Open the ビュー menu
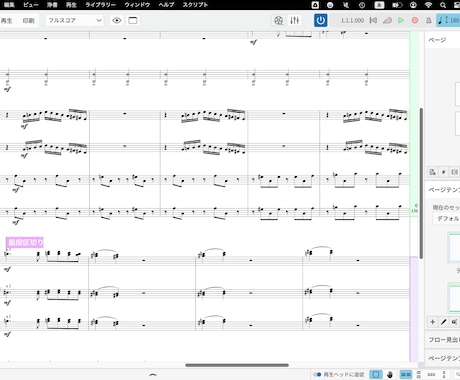The width and height of the screenshot is (460, 380). [x=31, y=5]
